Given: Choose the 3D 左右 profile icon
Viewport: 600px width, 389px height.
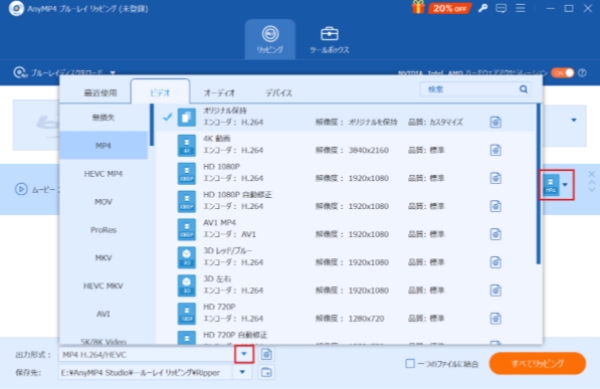Looking at the screenshot, I should click(x=186, y=285).
